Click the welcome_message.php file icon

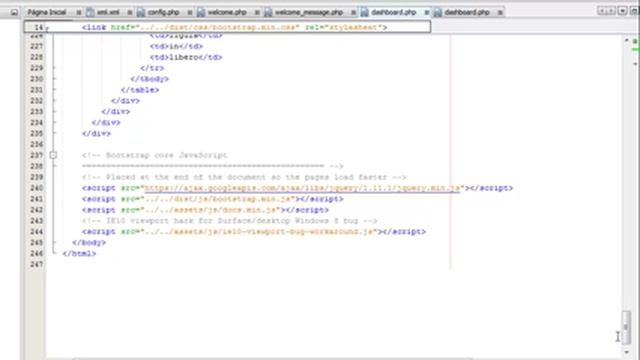point(268,12)
